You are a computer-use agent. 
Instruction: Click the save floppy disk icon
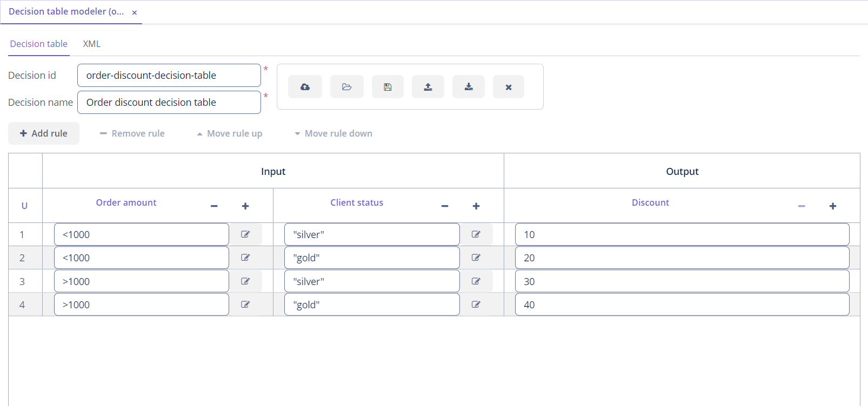388,87
